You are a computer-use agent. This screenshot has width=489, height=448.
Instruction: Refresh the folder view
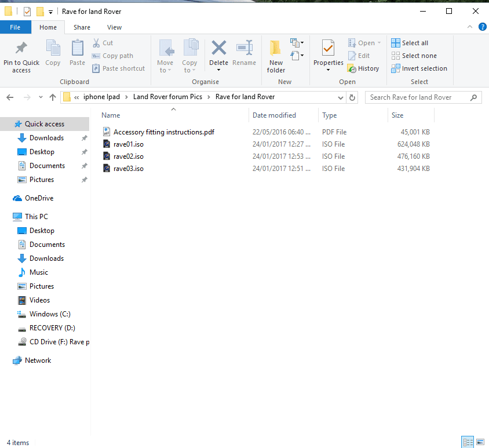tap(352, 97)
